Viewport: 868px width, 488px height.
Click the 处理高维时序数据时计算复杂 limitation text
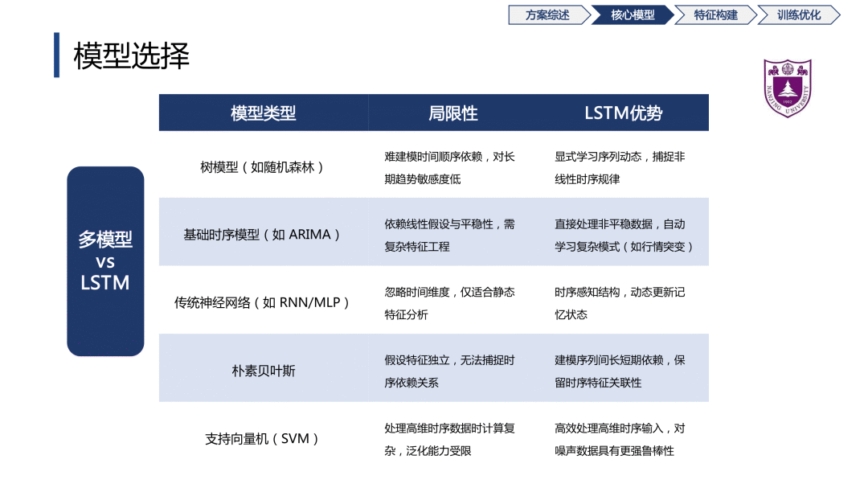click(x=449, y=439)
